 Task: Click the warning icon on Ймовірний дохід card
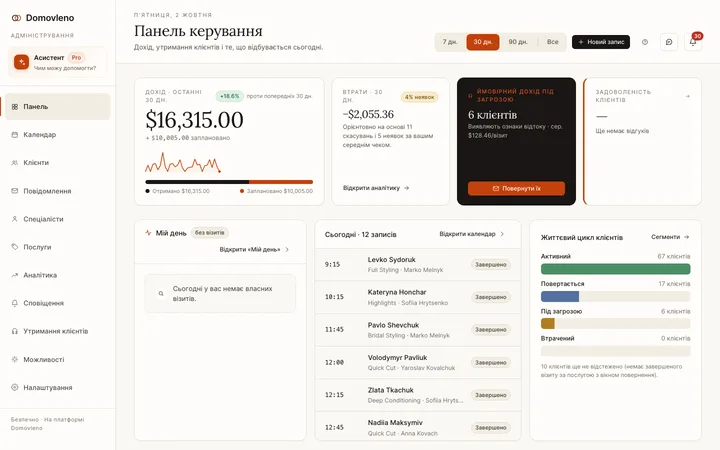tap(470, 96)
